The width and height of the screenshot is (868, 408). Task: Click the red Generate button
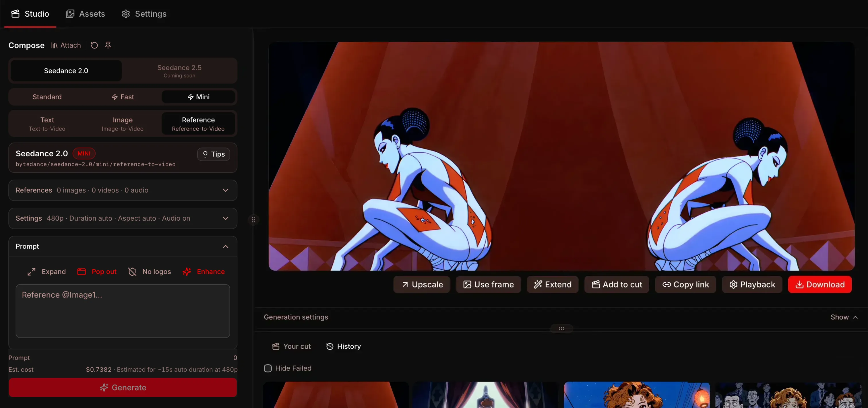click(x=123, y=387)
